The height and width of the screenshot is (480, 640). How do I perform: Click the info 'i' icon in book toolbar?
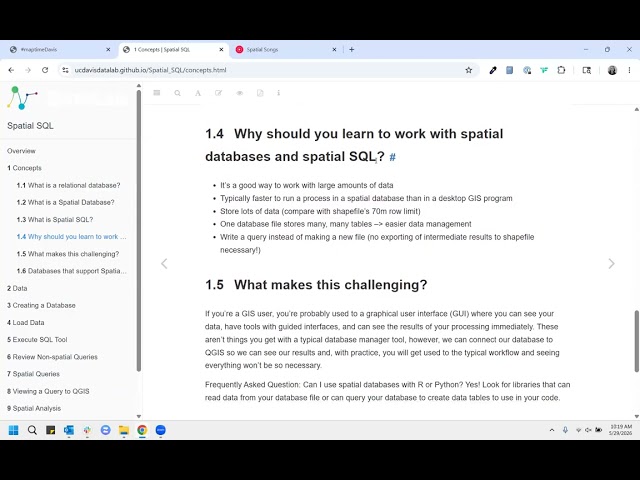[x=278, y=93]
